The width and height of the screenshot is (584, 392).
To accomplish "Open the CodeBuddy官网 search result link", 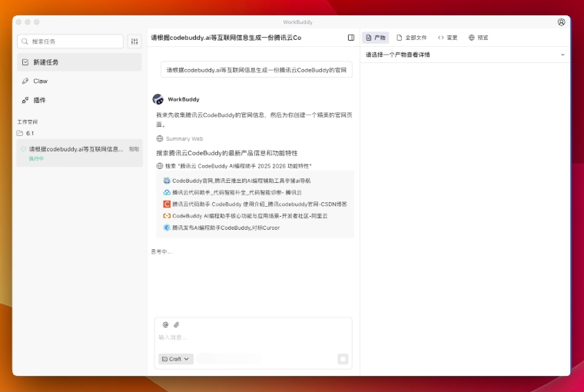I will click(241, 181).
